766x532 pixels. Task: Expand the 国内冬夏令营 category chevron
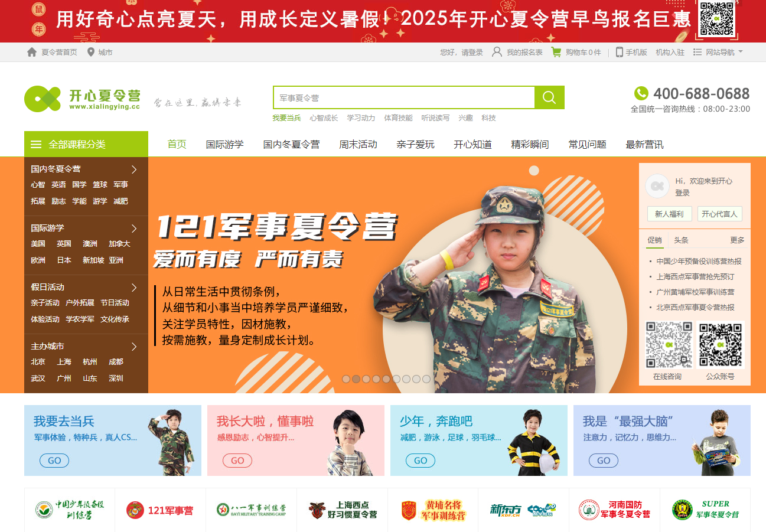click(x=134, y=169)
